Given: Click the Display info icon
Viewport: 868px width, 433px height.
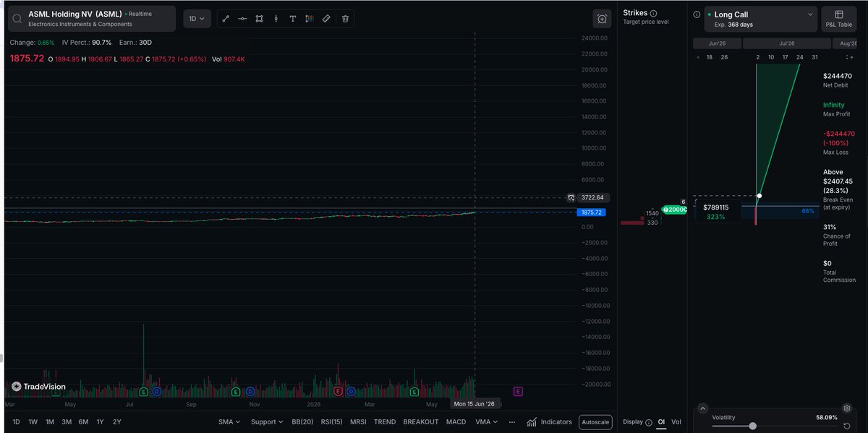Looking at the screenshot, I should (x=648, y=422).
